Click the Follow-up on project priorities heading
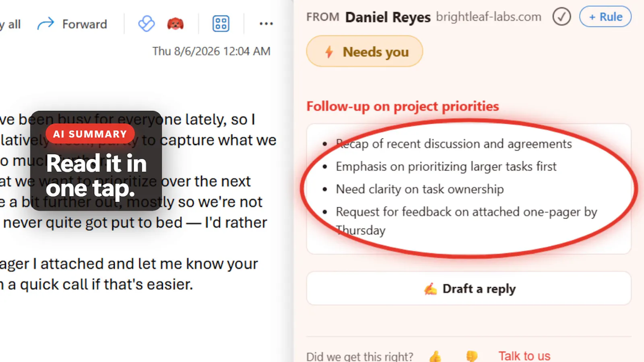 tap(402, 106)
